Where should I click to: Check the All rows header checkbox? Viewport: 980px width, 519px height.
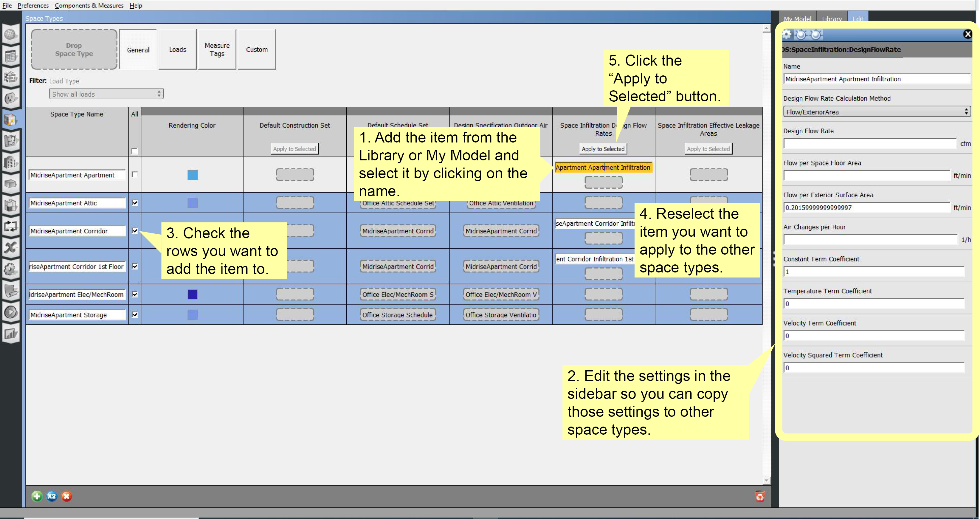134,151
